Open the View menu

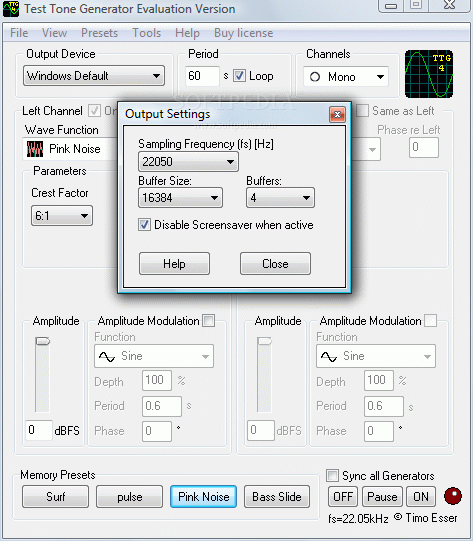54,33
